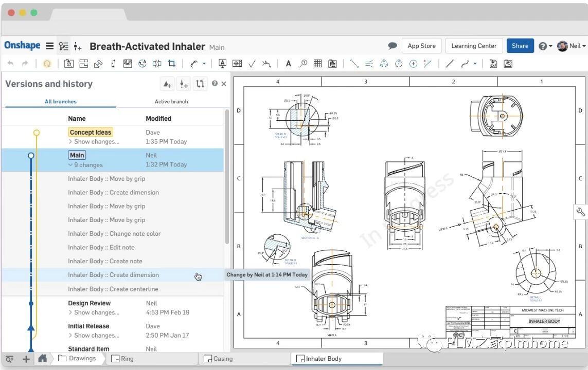Open the Learning Center
The width and height of the screenshot is (588, 370).
tap(474, 46)
